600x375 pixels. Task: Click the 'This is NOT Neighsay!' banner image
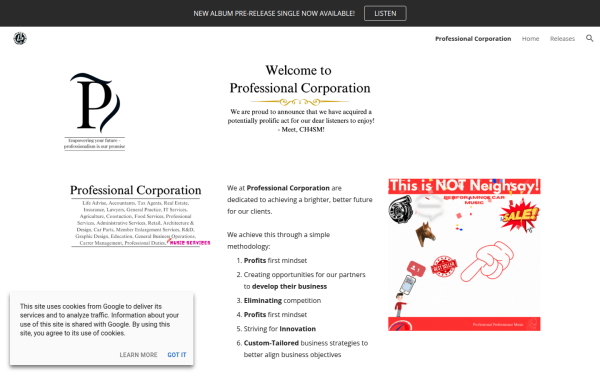tap(464, 254)
